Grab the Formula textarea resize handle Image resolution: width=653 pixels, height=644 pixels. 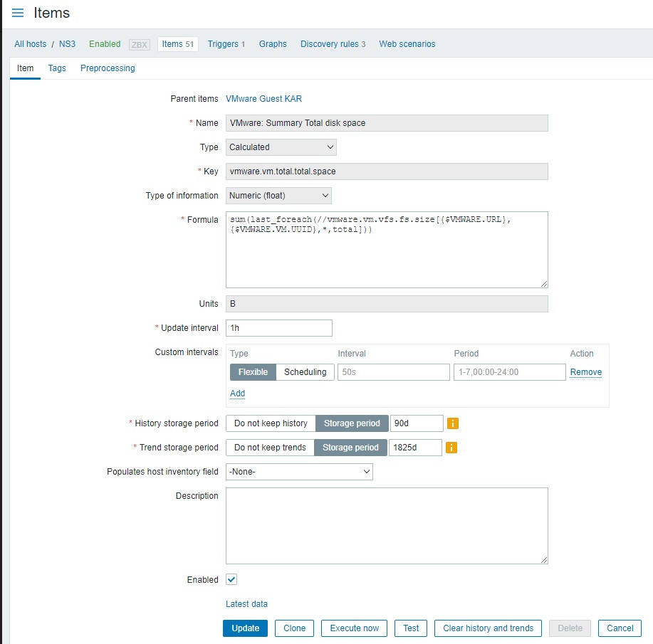[544, 284]
